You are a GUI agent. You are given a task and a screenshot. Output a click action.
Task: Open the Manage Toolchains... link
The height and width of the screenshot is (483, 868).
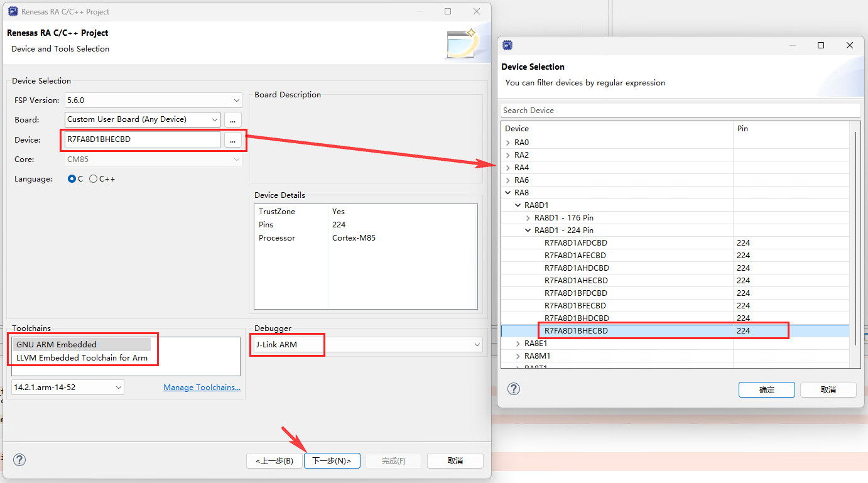click(202, 388)
